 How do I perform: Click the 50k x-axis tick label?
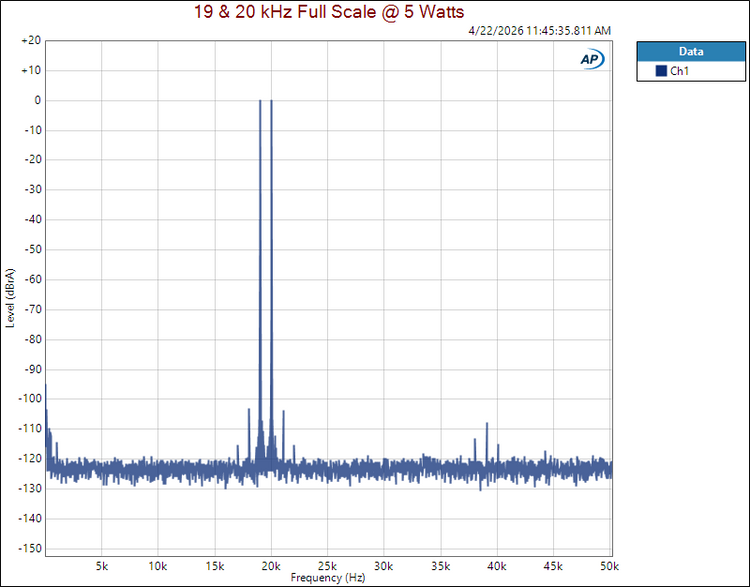click(609, 566)
